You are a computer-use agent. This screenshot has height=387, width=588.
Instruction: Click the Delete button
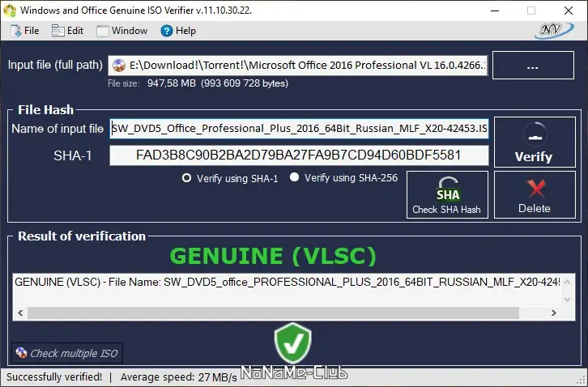[x=535, y=194]
